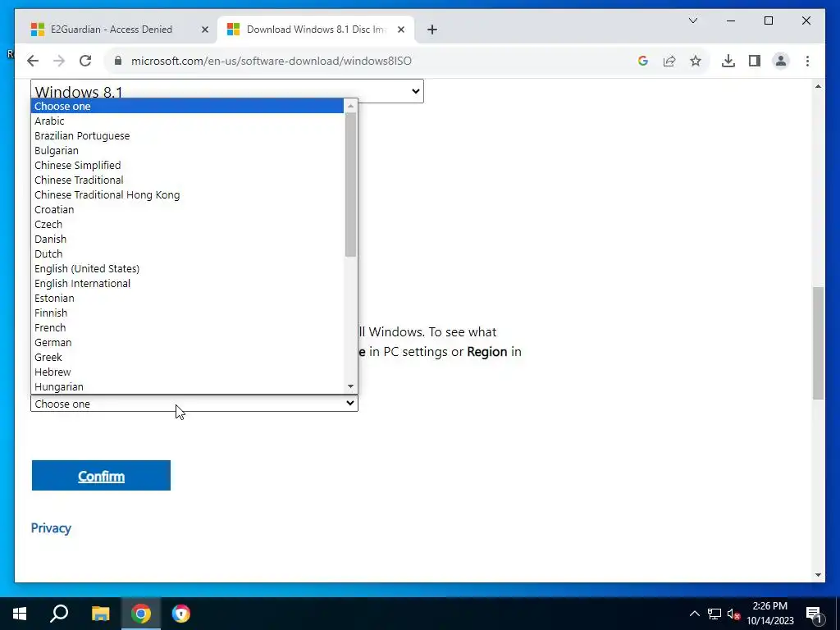Reload the current page
Image resolution: width=840 pixels, height=630 pixels.
click(x=85, y=61)
